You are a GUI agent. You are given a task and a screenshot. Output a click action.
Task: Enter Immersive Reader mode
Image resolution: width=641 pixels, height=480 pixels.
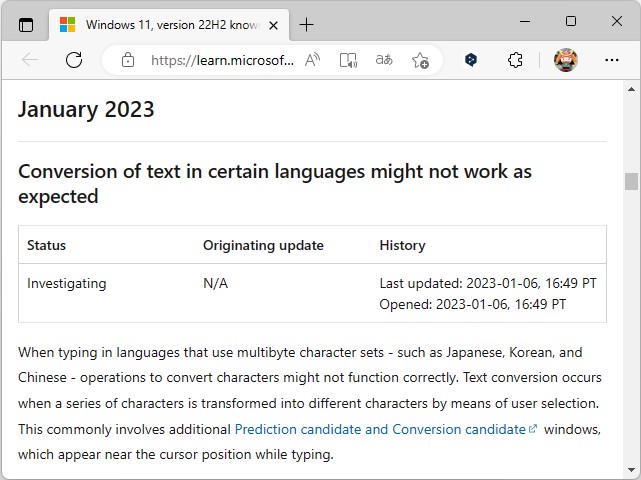point(348,60)
